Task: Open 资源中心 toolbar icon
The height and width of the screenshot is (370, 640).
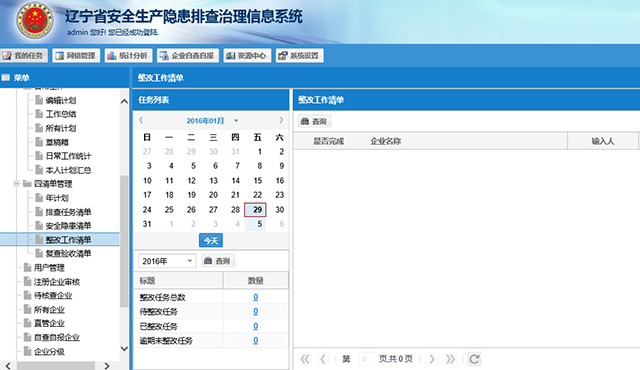Action: pos(247,55)
